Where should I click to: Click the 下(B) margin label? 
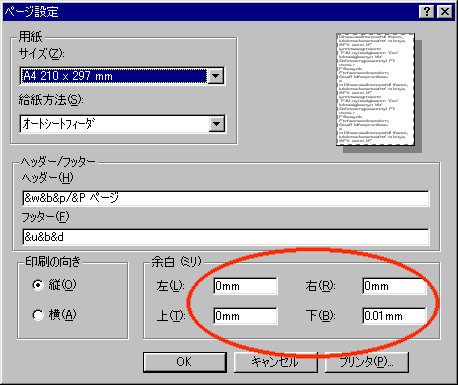point(320,316)
